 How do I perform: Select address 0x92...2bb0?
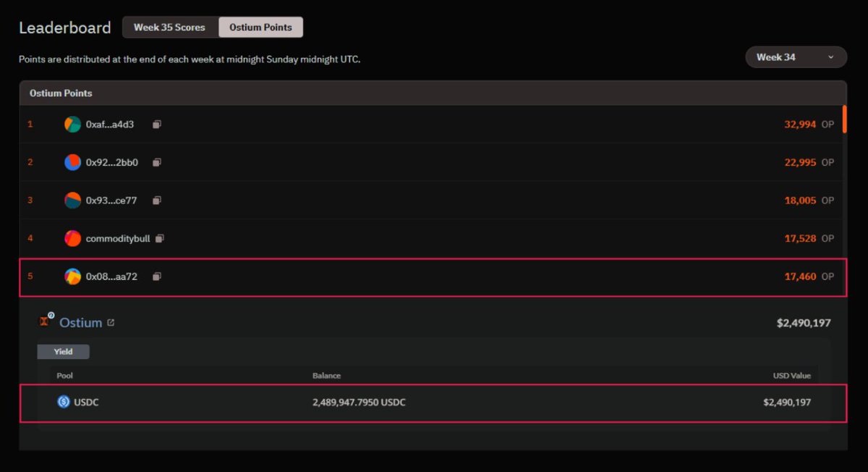(x=112, y=162)
